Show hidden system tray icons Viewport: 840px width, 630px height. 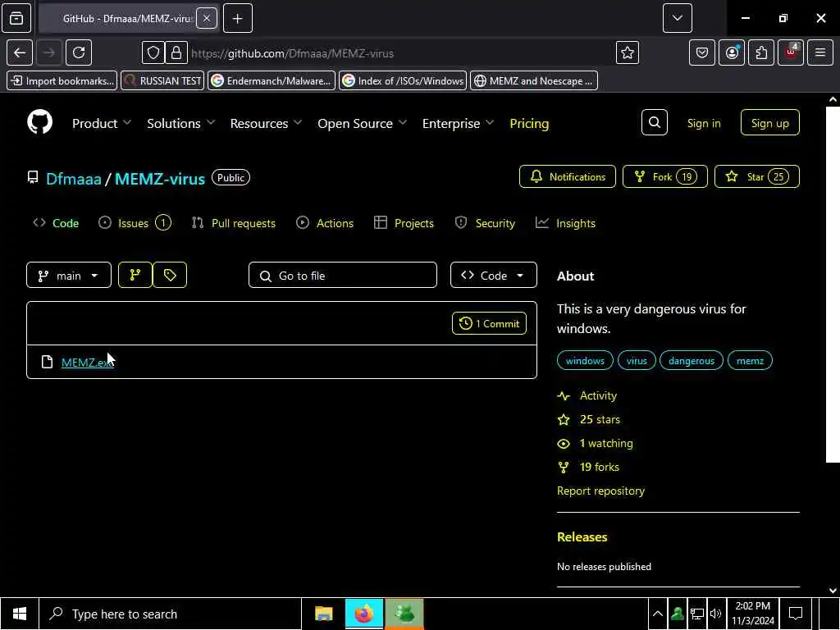click(658, 614)
